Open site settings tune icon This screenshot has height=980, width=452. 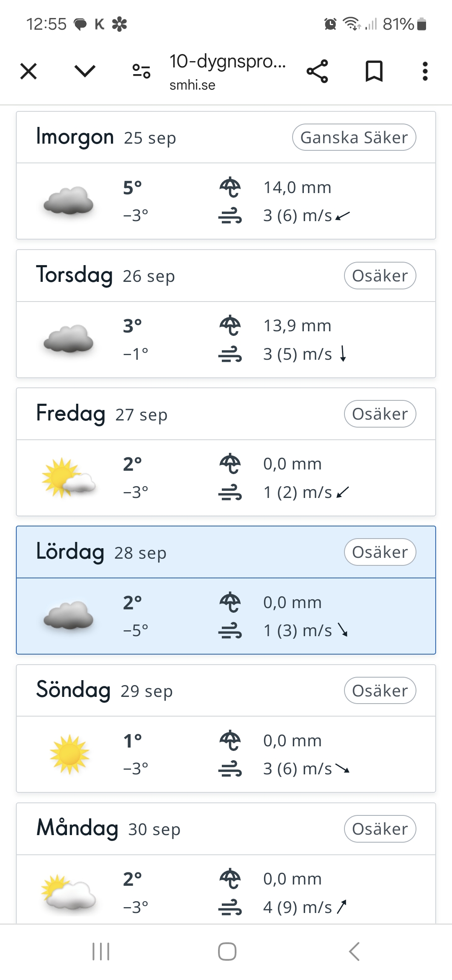(x=141, y=71)
